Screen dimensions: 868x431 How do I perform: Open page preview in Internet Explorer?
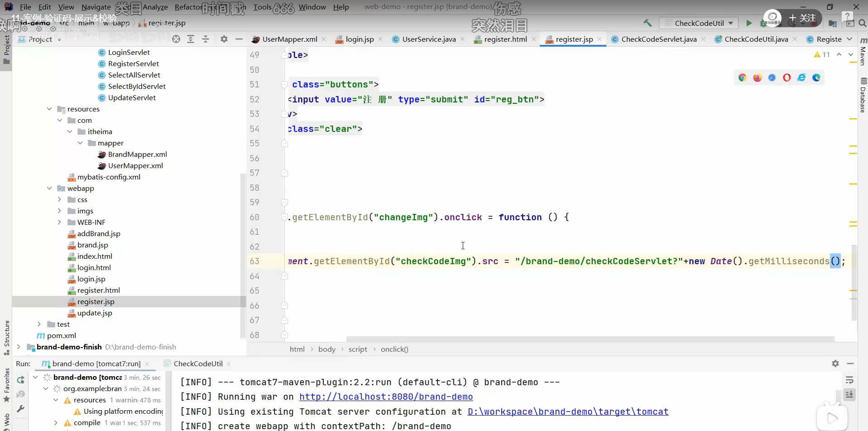point(801,77)
